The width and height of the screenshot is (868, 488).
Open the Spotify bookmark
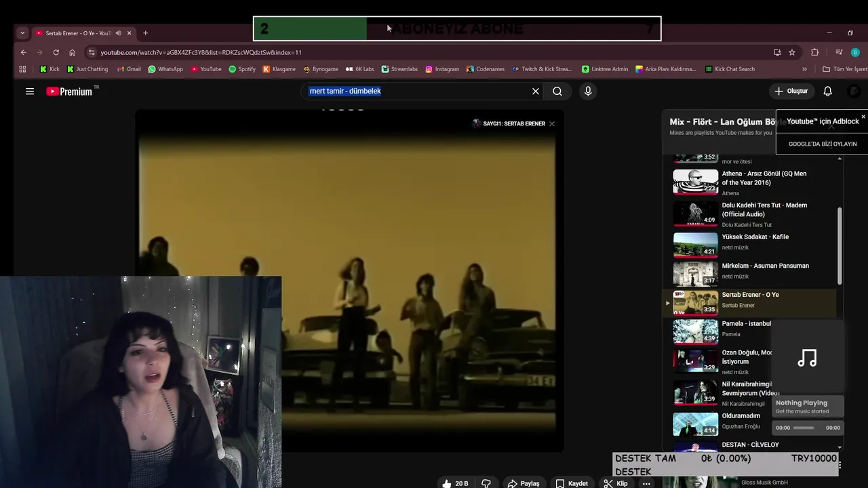pos(242,69)
